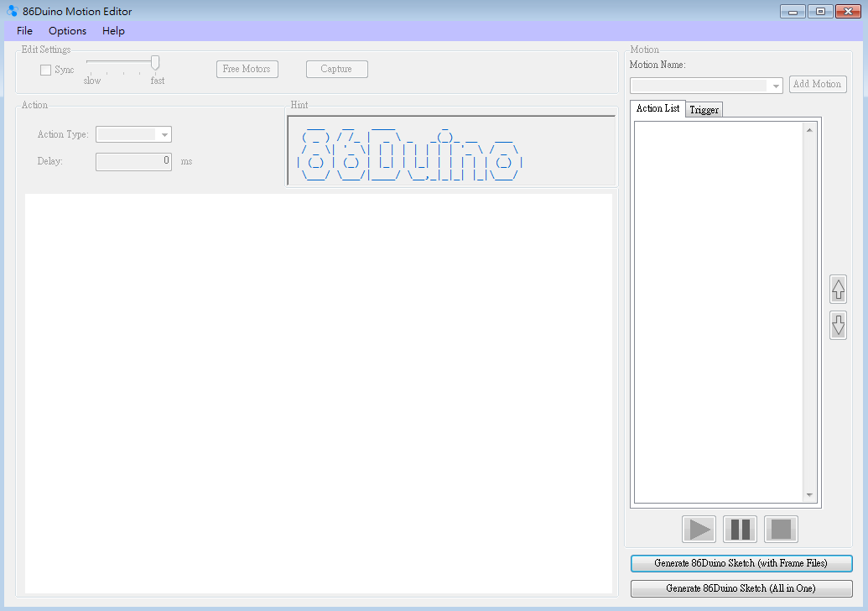Switch to the Trigger tab
868x611 pixels.
click(704, 110)
